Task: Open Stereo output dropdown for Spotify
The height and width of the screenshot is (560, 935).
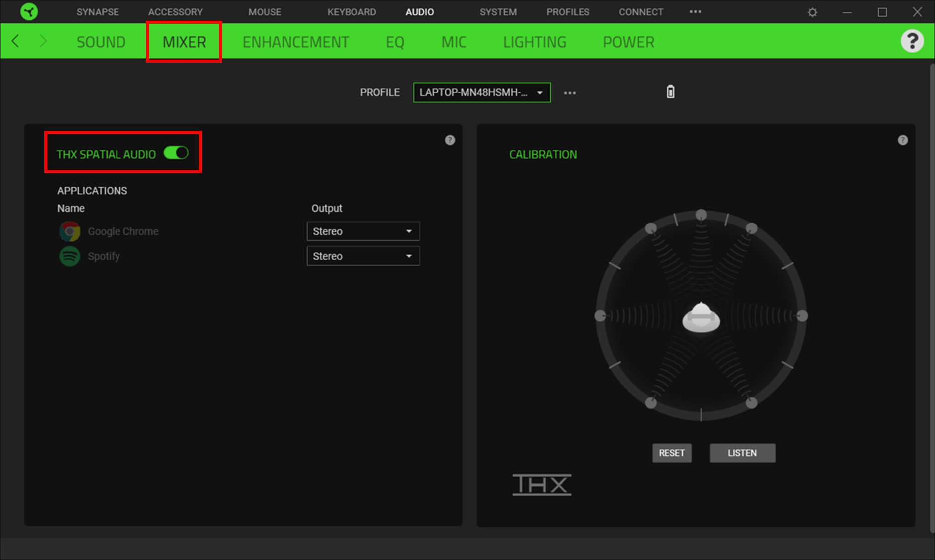Action: coord(363,256)
